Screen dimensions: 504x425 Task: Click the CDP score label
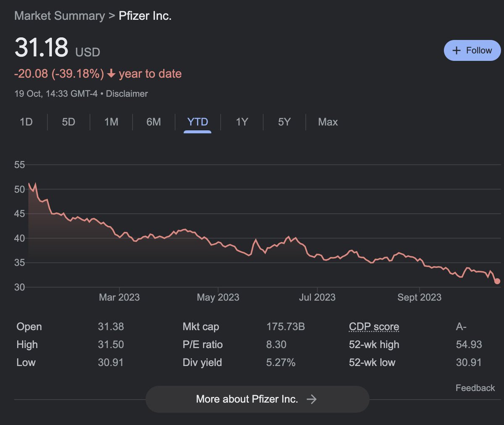[374, 327]
